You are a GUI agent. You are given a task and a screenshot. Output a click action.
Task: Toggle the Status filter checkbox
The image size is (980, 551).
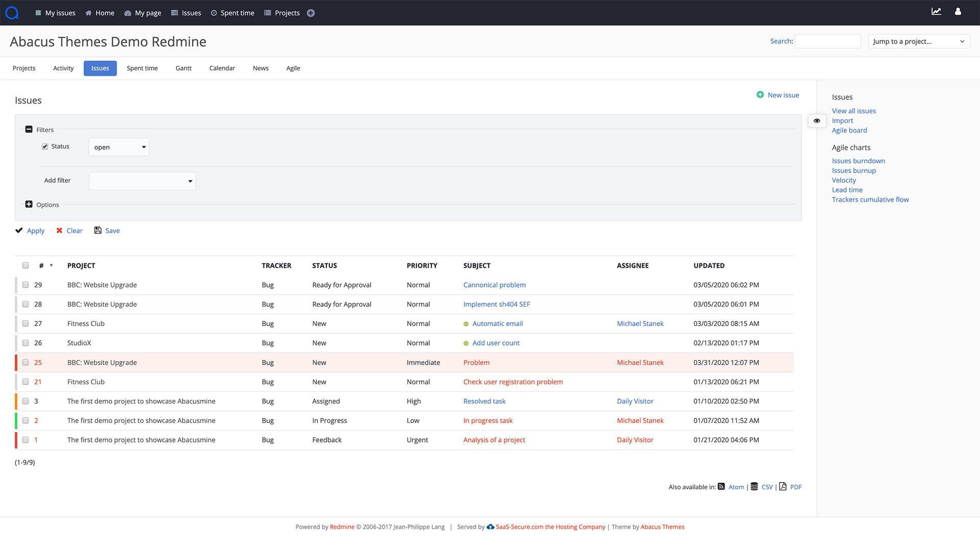(x=45, y=146)
